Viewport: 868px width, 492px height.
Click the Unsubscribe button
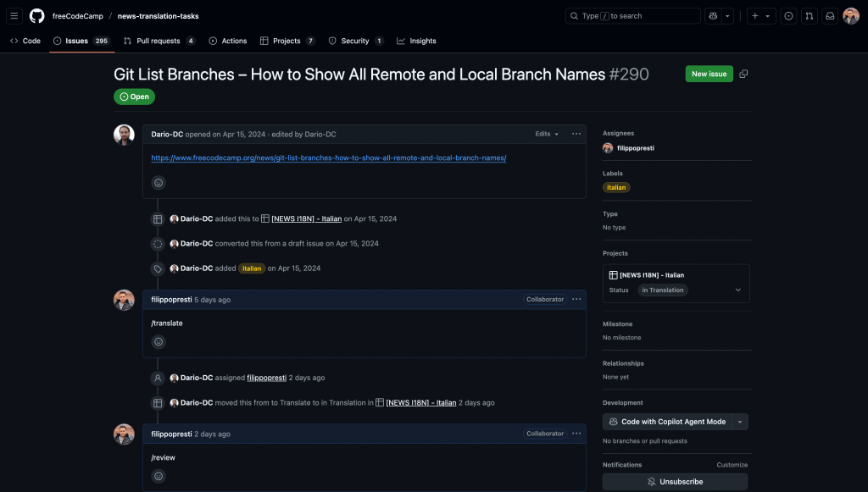coord(675,482)
